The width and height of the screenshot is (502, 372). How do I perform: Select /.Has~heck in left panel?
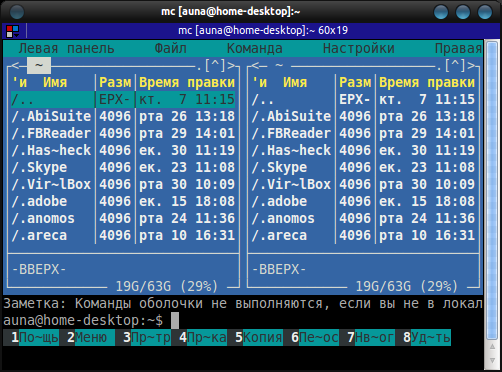(x=123, y=150)
